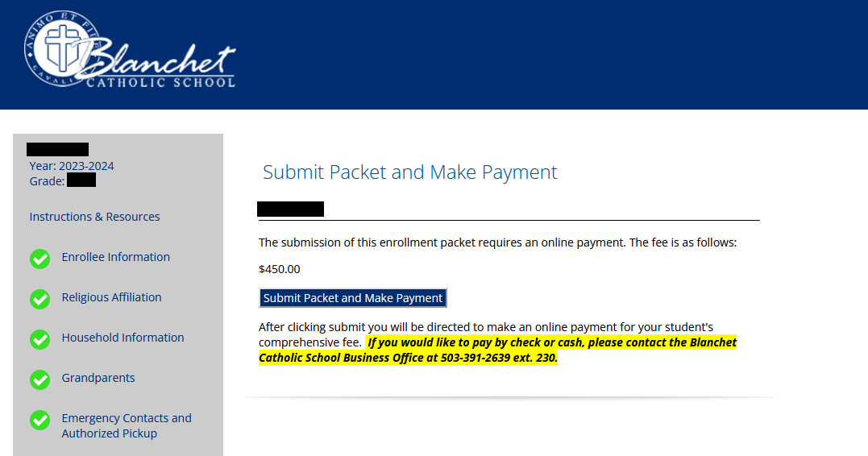The width and height of the screenshot is (868, 456).
Task: Click the Grade label in sidebar
Action: 47,181
